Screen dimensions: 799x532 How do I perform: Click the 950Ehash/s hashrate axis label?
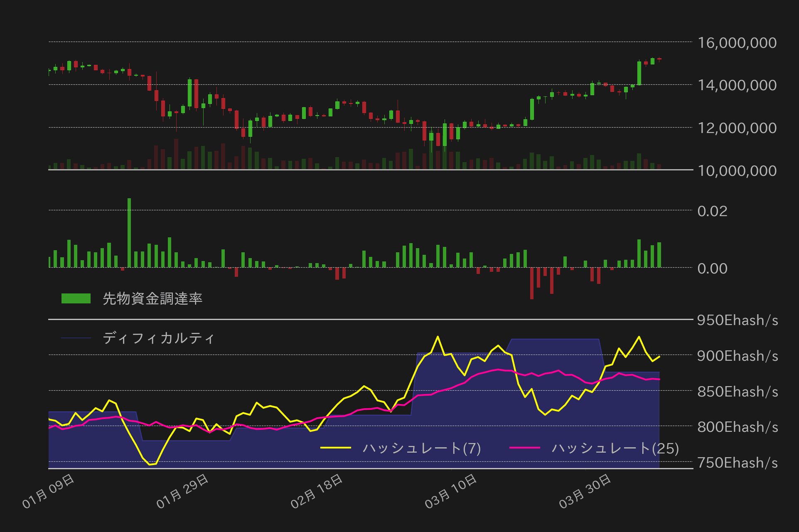pyautogui.click(x=737, y=320)
